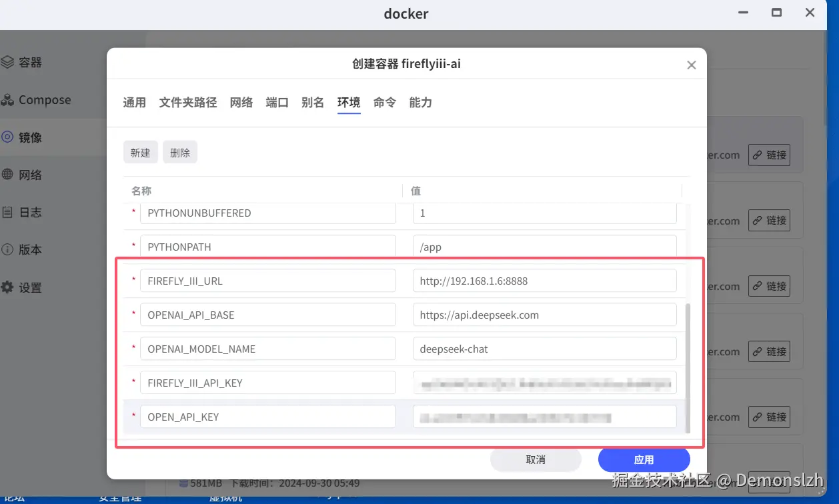
Task: Click the 名称 column header
Action: pos(141,191)
